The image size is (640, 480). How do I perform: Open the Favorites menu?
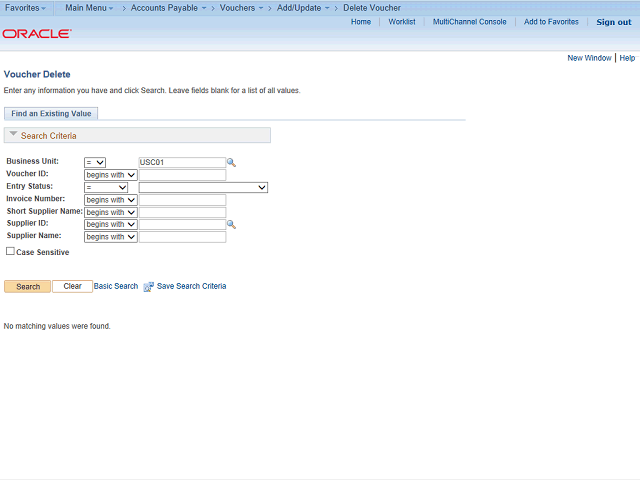[25, 8]
